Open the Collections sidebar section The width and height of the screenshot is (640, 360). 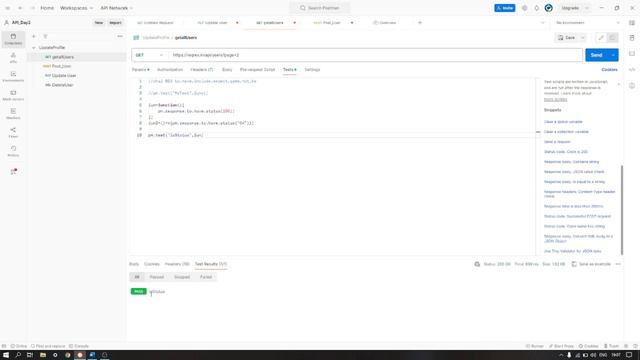point(13,39)
